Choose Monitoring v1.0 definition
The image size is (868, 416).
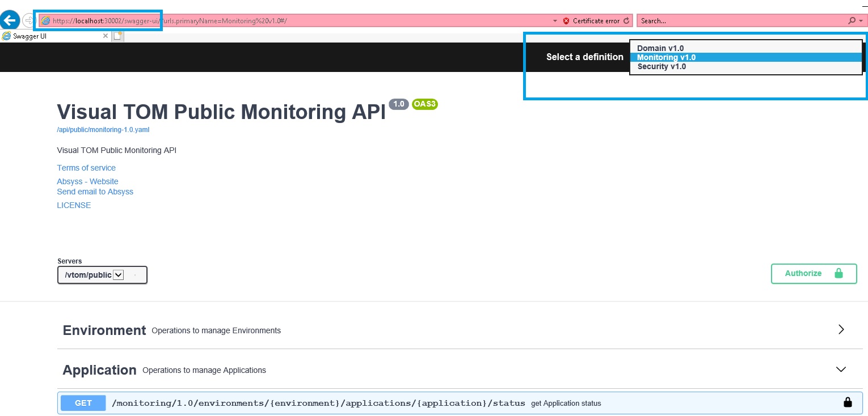coord(746,57)
